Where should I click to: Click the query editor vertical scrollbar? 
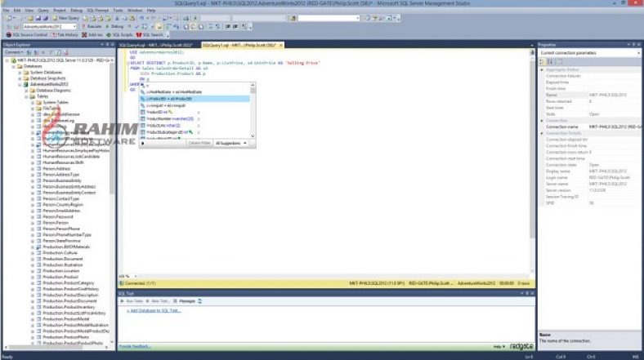coord(532,148)
